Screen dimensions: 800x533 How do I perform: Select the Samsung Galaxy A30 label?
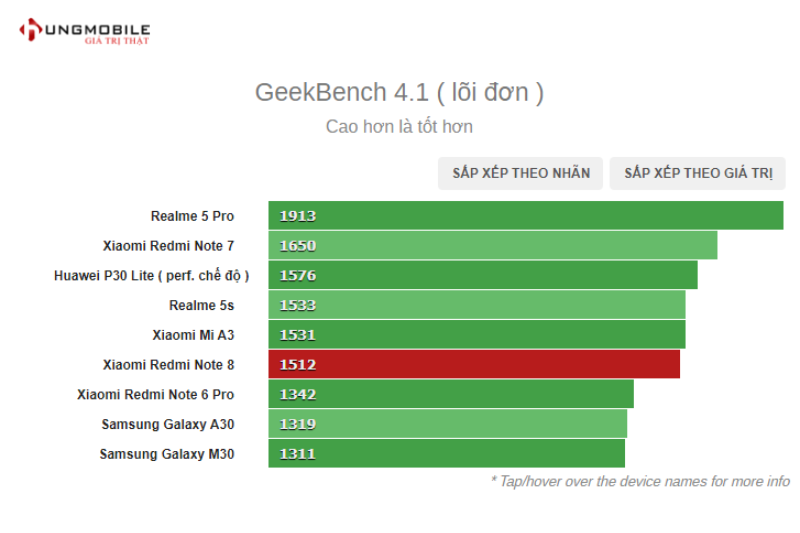click(x=168, y=424)
